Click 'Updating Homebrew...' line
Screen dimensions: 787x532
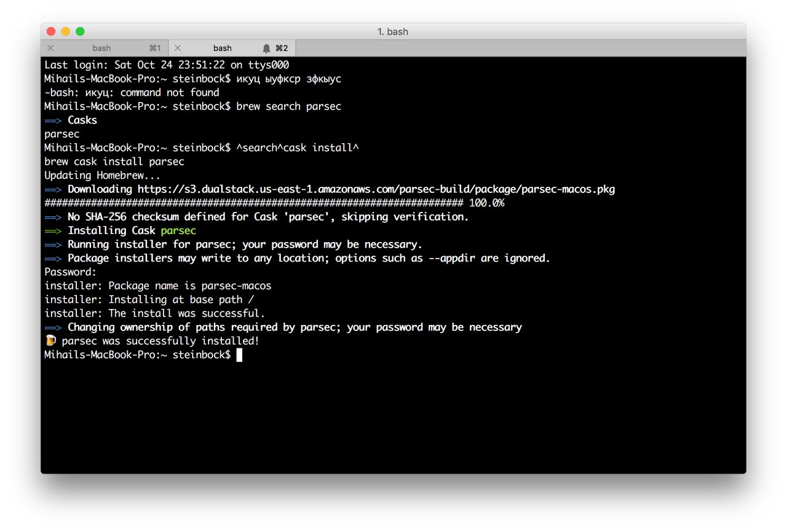[102, 176]
